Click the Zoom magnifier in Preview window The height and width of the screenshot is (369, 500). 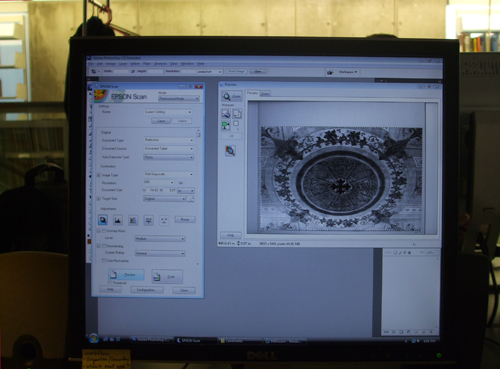[231, 96]
